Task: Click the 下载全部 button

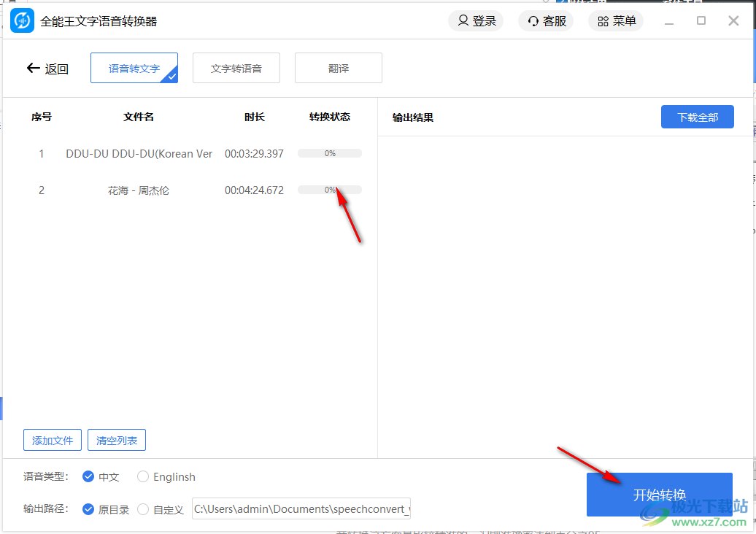Action: coord(697,116)
